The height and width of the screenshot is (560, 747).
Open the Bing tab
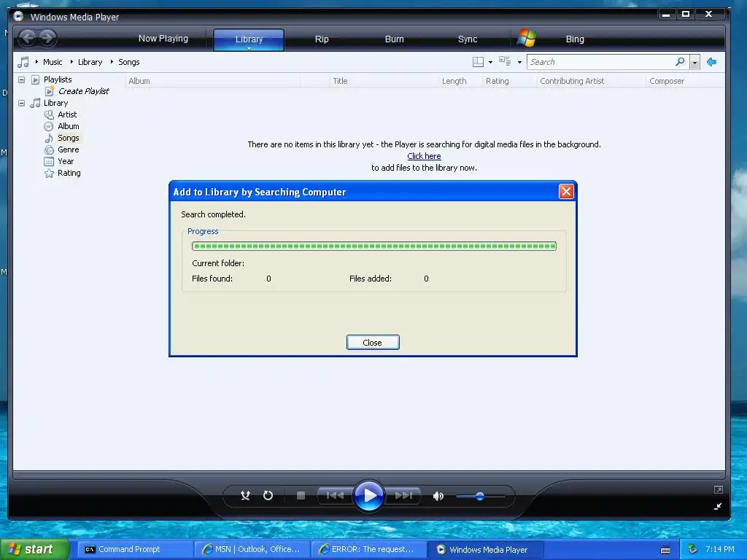click(575, 39)
